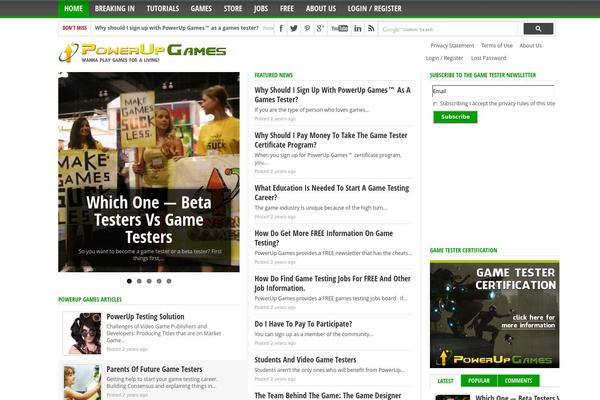This screenshot has width=600, height=400.
Task: Open the Don't Miss ticker headline
Action: [x=177, y=28]
